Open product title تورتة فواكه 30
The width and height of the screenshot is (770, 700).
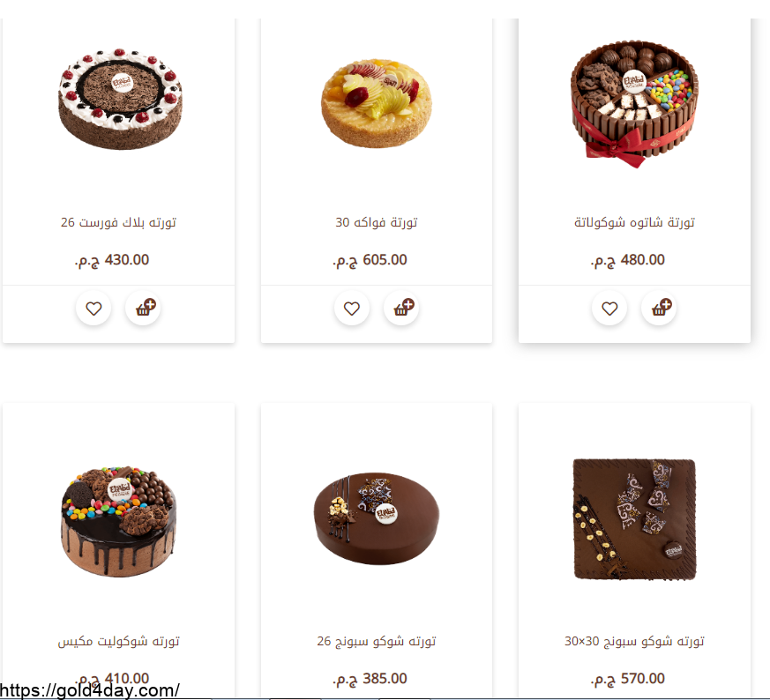coord(376,222)
